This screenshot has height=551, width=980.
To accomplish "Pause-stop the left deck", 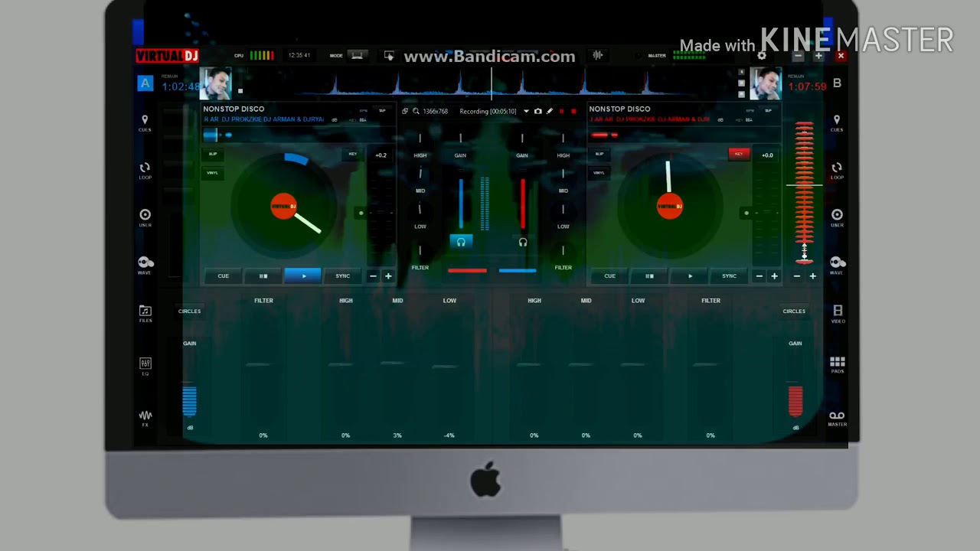I will (x=263, y=276).
